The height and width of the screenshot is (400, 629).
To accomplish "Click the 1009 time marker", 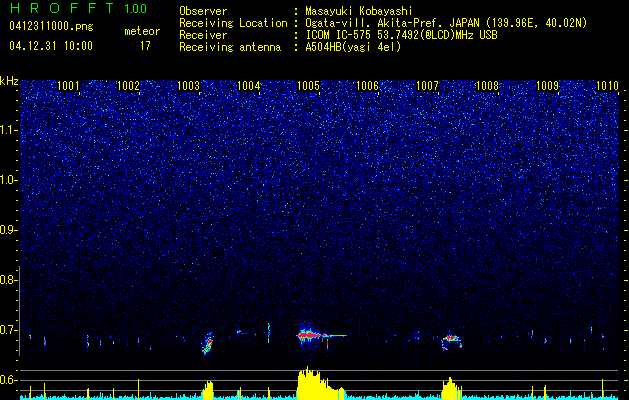I will pos(548,86).
